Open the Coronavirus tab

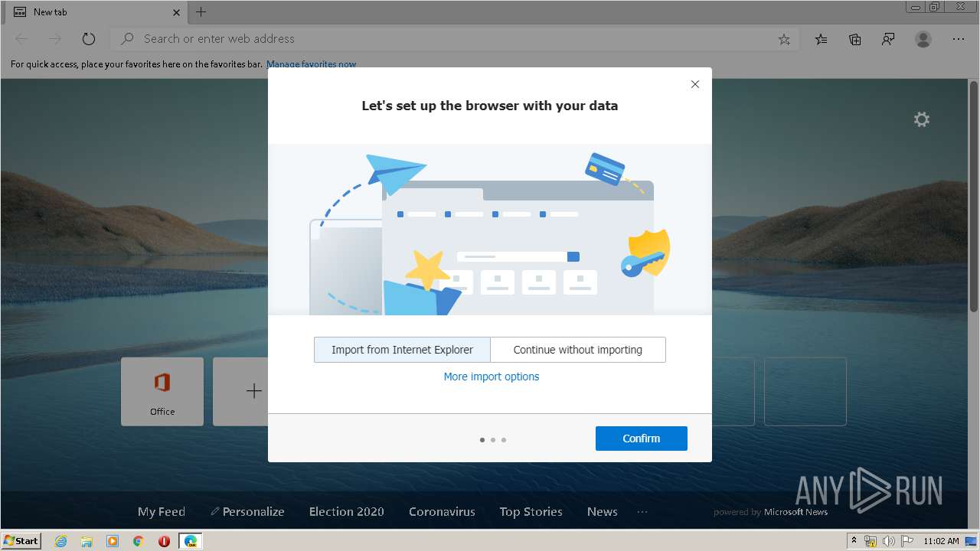click(442, 512)
